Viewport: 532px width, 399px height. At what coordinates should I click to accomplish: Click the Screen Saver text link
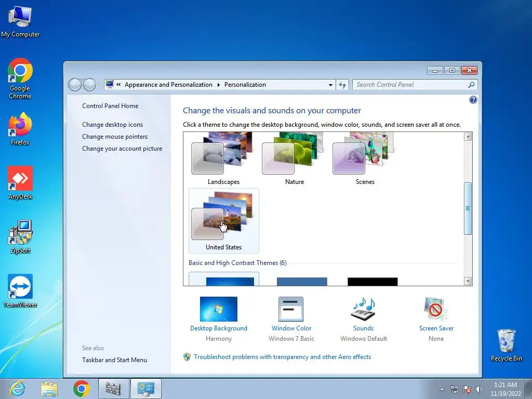pos(436,328)
